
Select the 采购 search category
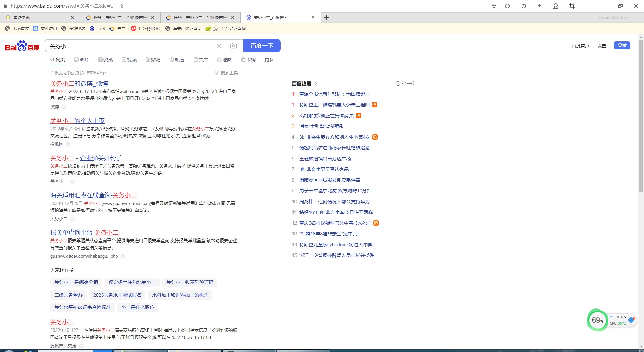click(x=248, y=60)
